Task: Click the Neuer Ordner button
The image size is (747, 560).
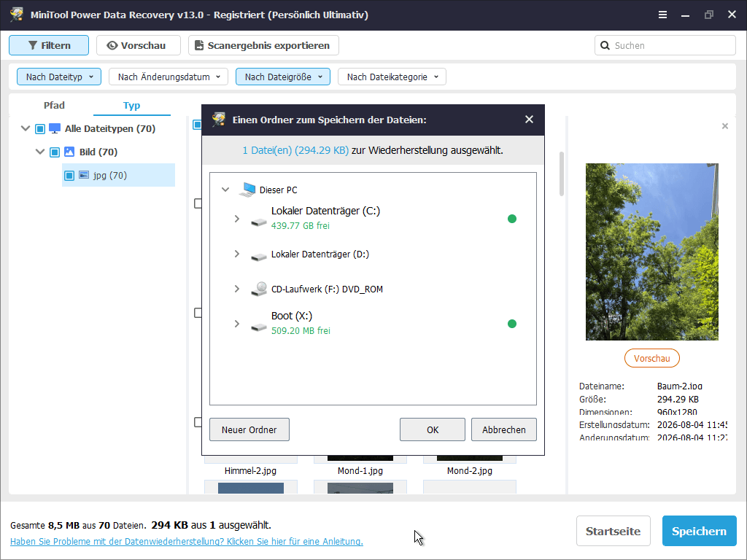Action: click(249, 429)
